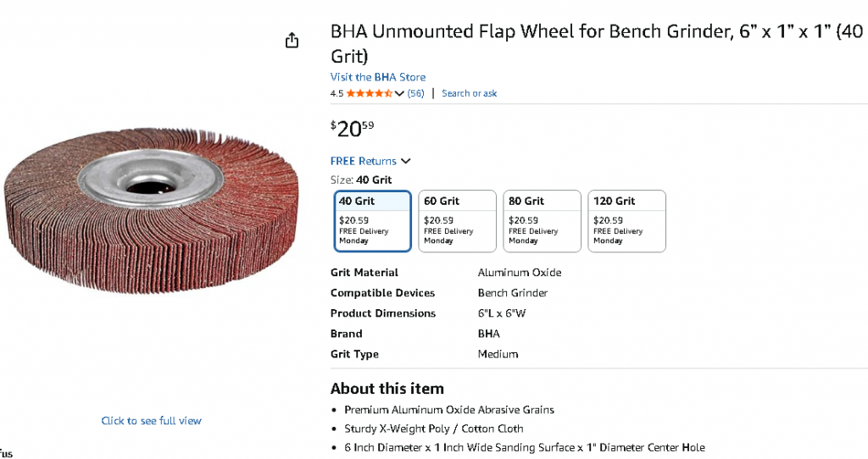Click the Aluminum Oxide grit material value
Screen dimensions: 868x459
pos(520,273)
